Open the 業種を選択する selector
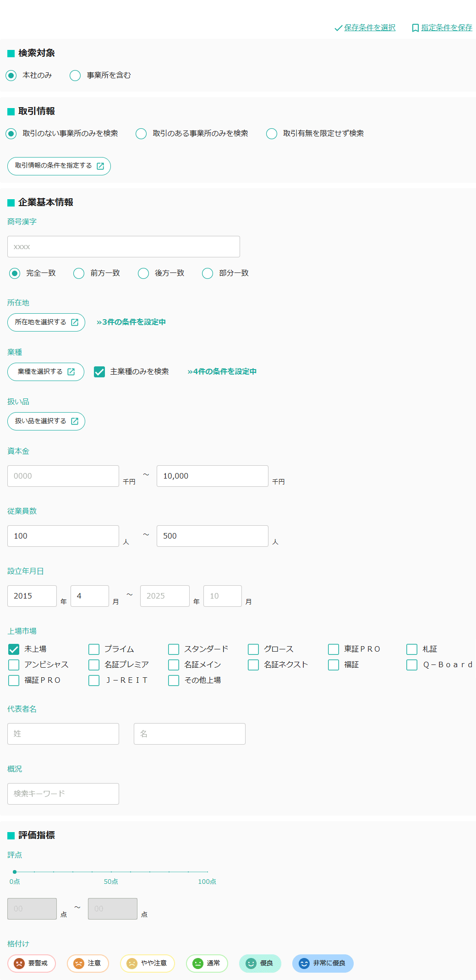The width and height of the screenshot is (476, 980). pos(46,372)
